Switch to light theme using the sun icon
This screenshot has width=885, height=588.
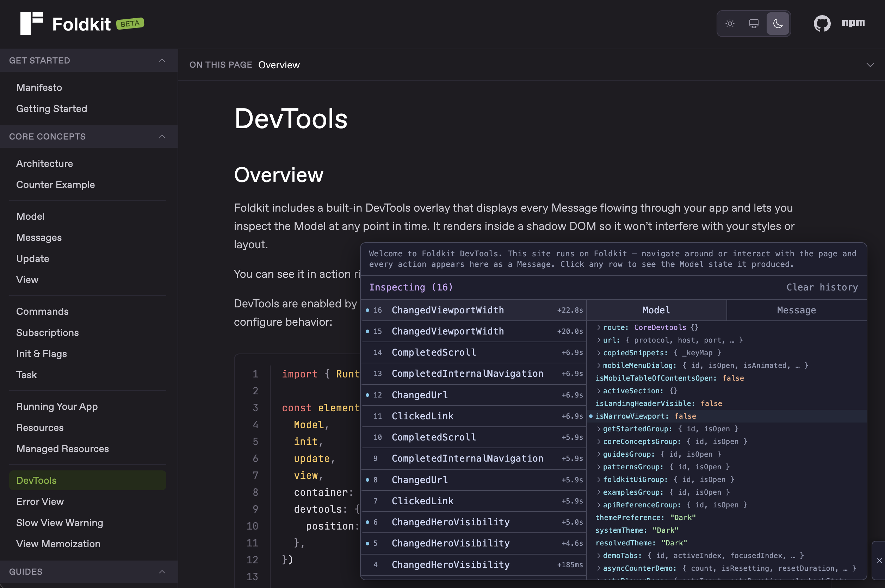(x=730, y=23)
